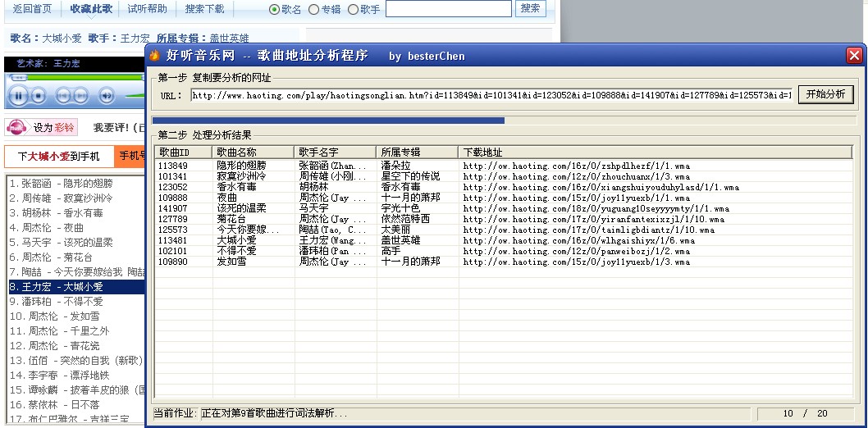Play playlist item 14 李宇春 - 漂浮地铁

pos(75,376)
